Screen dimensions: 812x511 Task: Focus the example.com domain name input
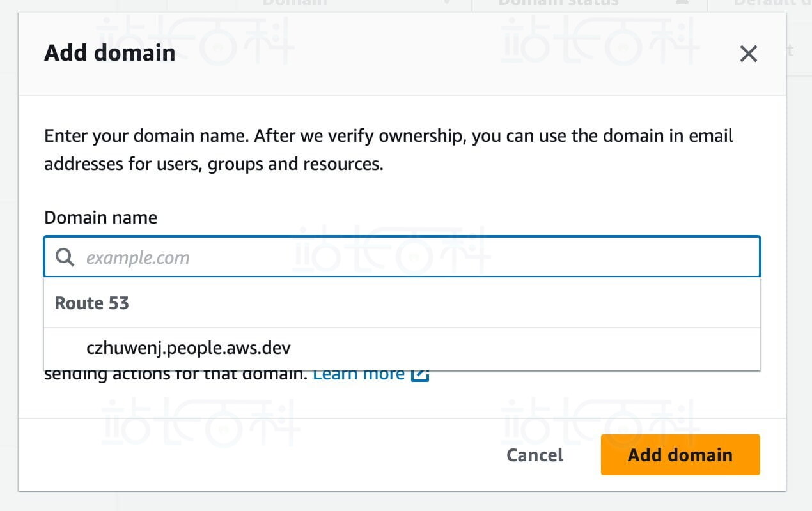[x=416, y=257]
